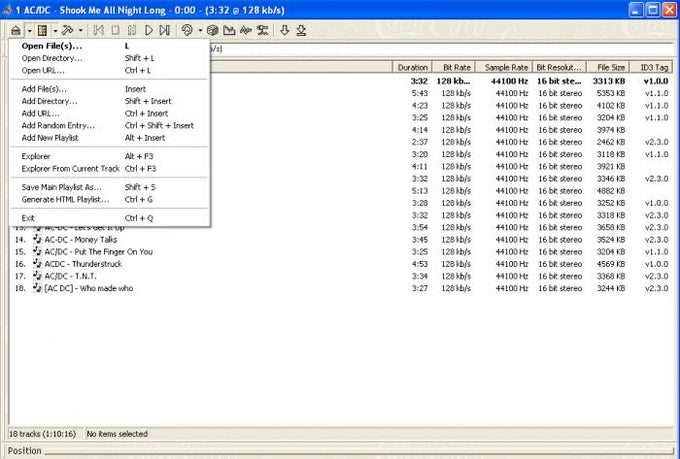This screenshot has height=459, width=680.
Task: Click note icon beside Put The Finger On You
Action: coord(37,252)
